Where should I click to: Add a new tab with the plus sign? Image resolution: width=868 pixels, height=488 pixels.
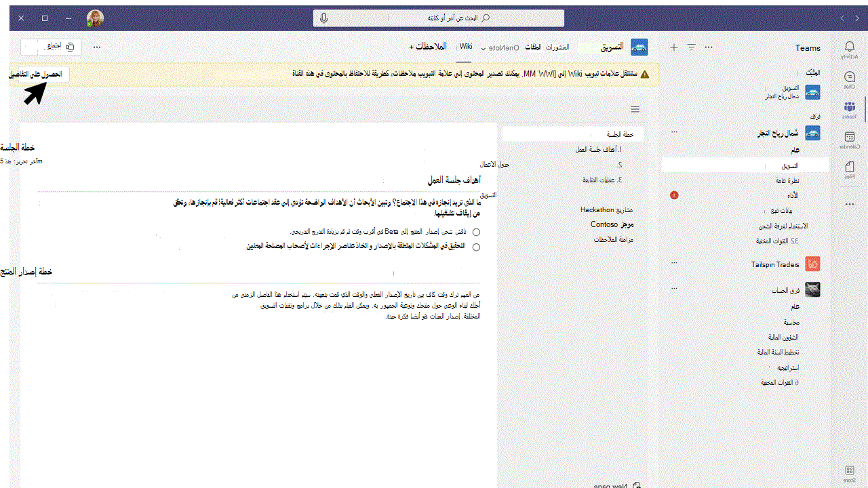[412, 47]
